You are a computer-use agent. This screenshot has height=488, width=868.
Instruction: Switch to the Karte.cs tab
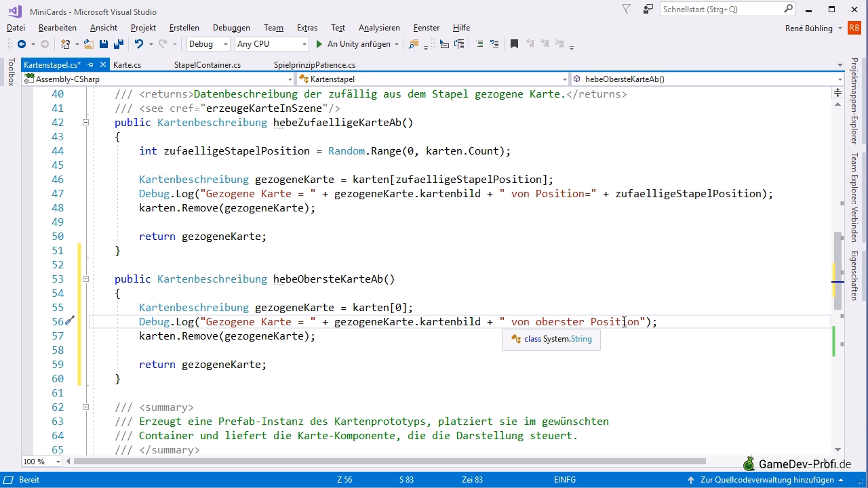pyautogui.click(x=127, y=65)
